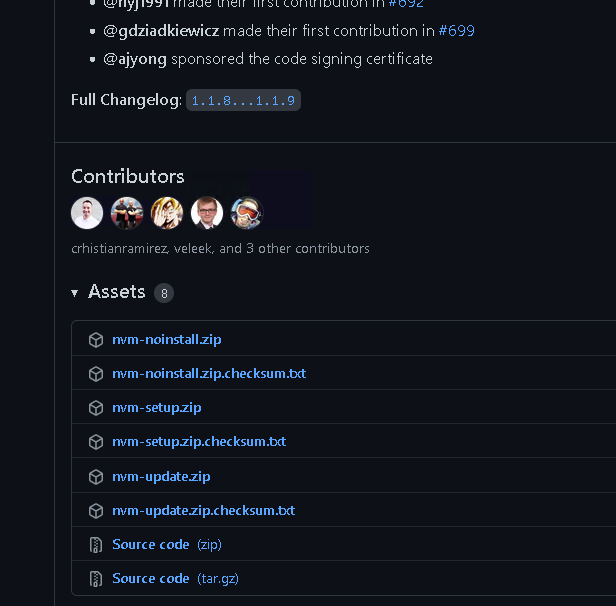Viewport: 616px width, 606px height.
Task: Click package icon next to nvm-setup.zip
Action: coord(96,408)
